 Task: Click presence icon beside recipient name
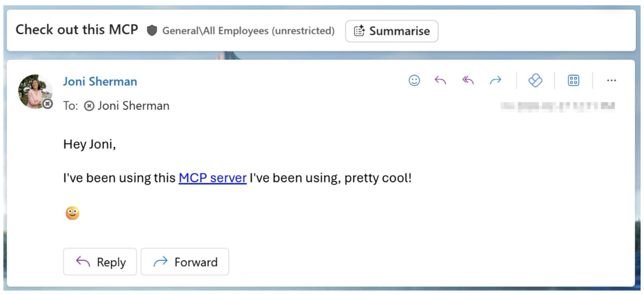[x=89, y=106]
